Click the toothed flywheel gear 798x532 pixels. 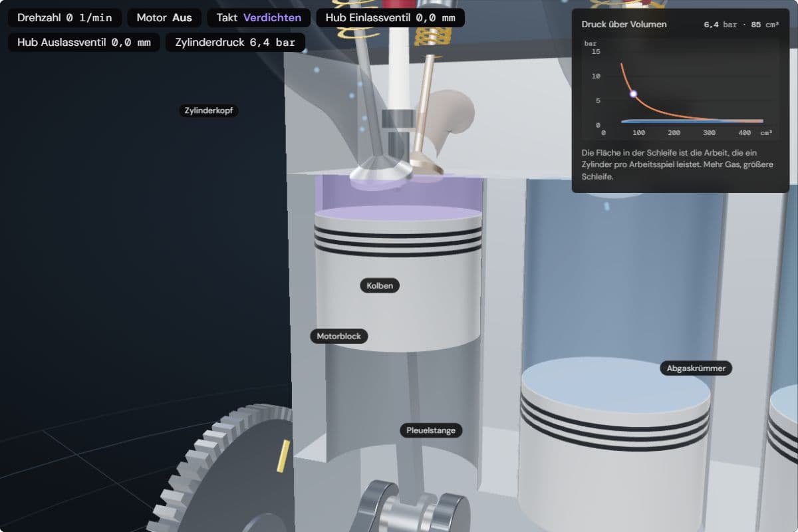[223, 472]
